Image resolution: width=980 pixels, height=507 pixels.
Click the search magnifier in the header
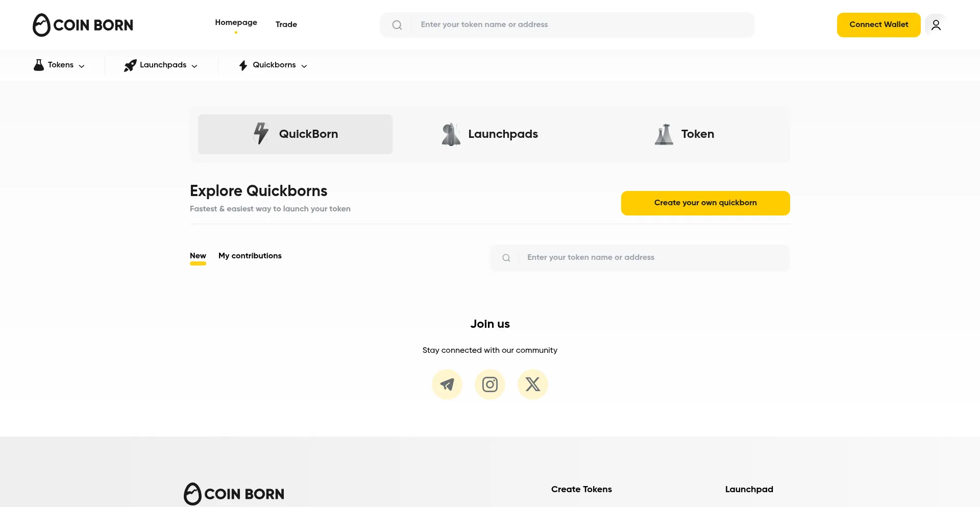tap(397, 25)
